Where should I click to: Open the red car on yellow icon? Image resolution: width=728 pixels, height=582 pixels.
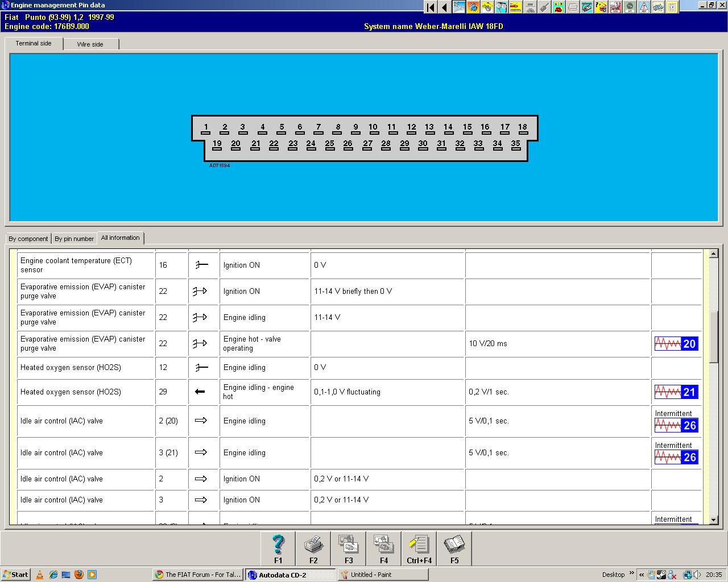click(515, 7)
